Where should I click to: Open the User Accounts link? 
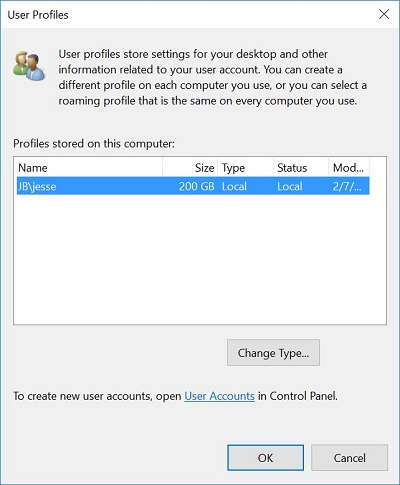tap(219, 396)
